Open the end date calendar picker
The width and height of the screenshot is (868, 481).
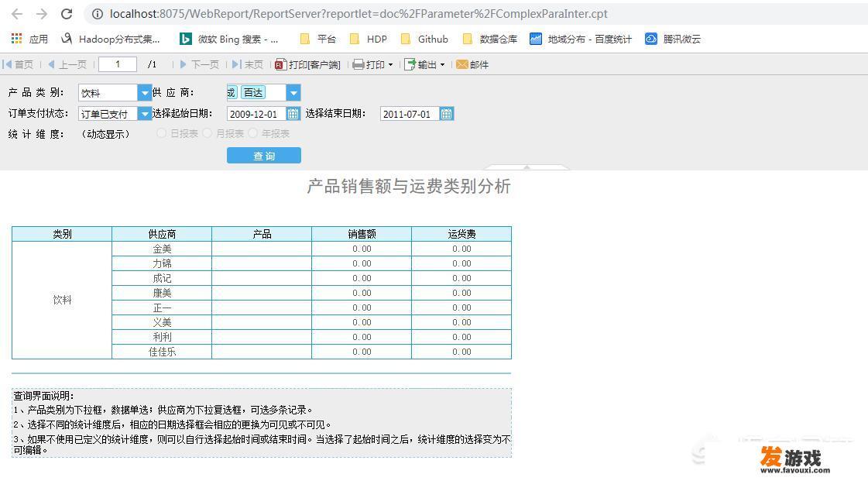point(447,114)
